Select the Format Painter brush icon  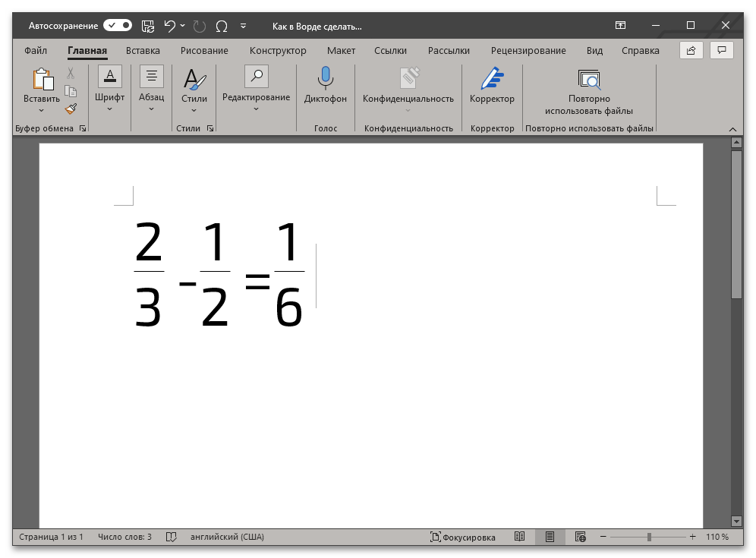tap(71, 109)
